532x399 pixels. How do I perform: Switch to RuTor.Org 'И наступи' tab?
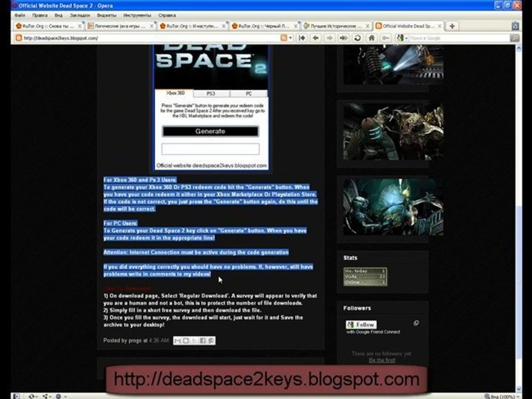(x=192, y=26)
